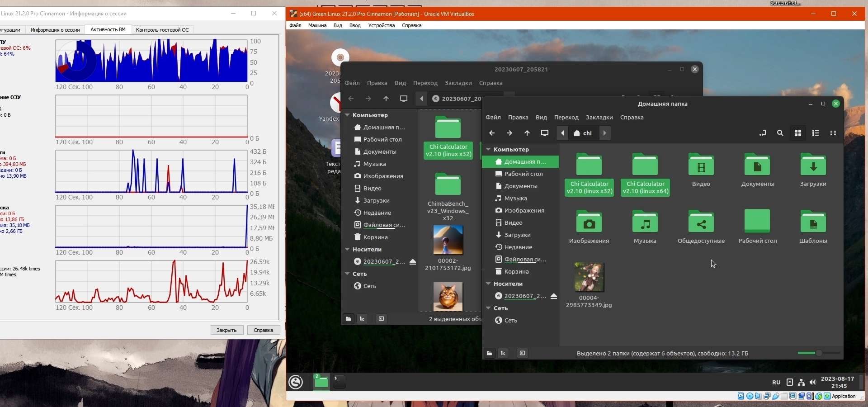
Task: Click path bar left arrow in 20230607_205821 window
Action: (421, 99)
